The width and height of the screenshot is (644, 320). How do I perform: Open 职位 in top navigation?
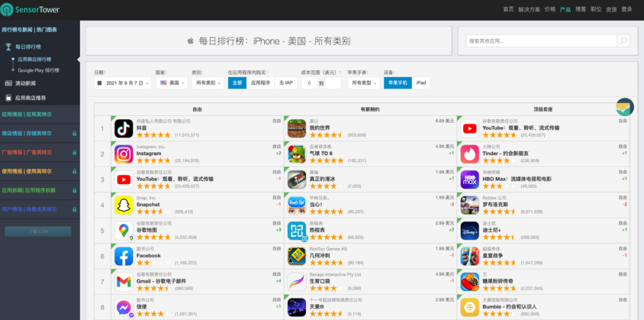(596, 10)
